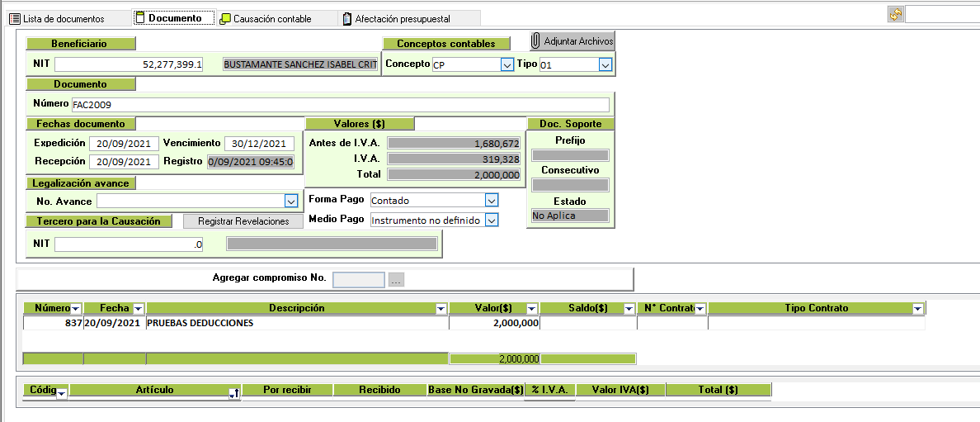The image size is (980, 422).
Task: Expand the Tipo dropdown list
Action: 605,64
